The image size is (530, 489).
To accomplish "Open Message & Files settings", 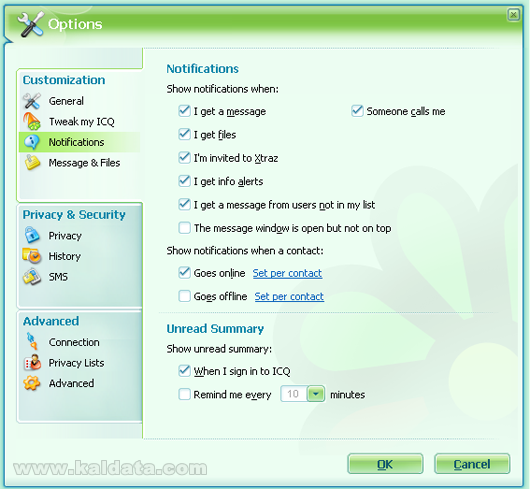I will [84, 163].
